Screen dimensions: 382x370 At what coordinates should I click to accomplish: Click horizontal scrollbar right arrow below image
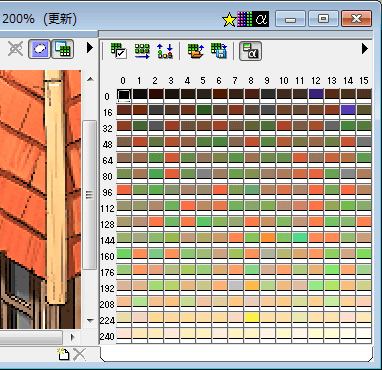[x=73, y=337]
